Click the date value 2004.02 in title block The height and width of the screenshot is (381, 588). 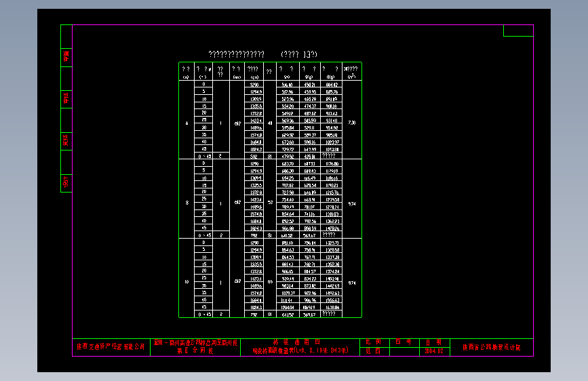pyautogui.click(x=434, y=351)
